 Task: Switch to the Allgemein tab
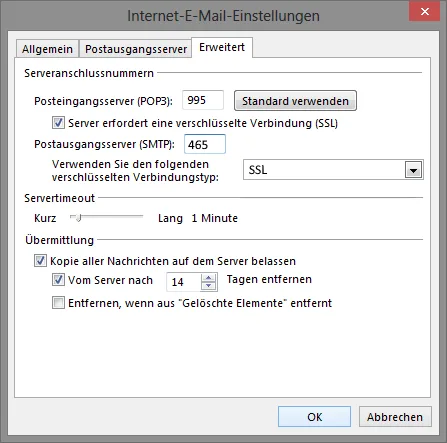(x=47, y=49)
